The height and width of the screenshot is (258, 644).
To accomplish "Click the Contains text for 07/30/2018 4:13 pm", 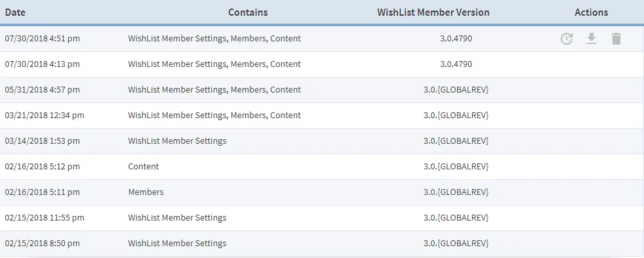I will click(214, 64).
